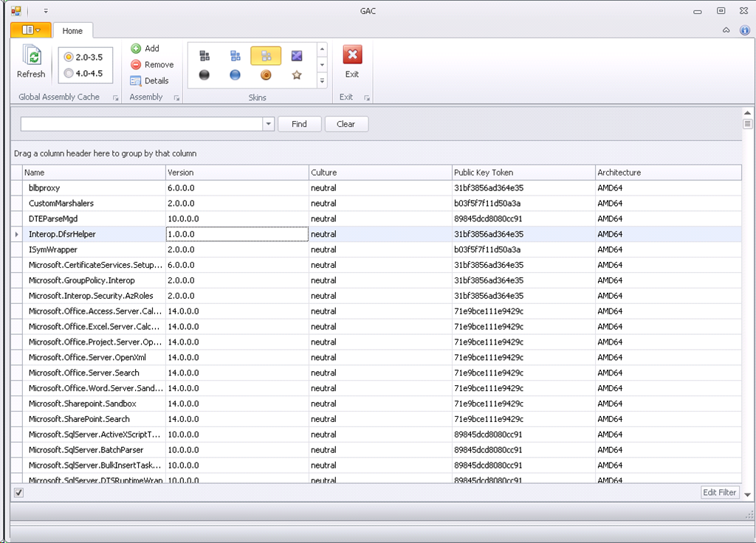Viewport: 756px width, 543px height.
Task: Select the blue squares skin
Action: click(x=236, y=56)
